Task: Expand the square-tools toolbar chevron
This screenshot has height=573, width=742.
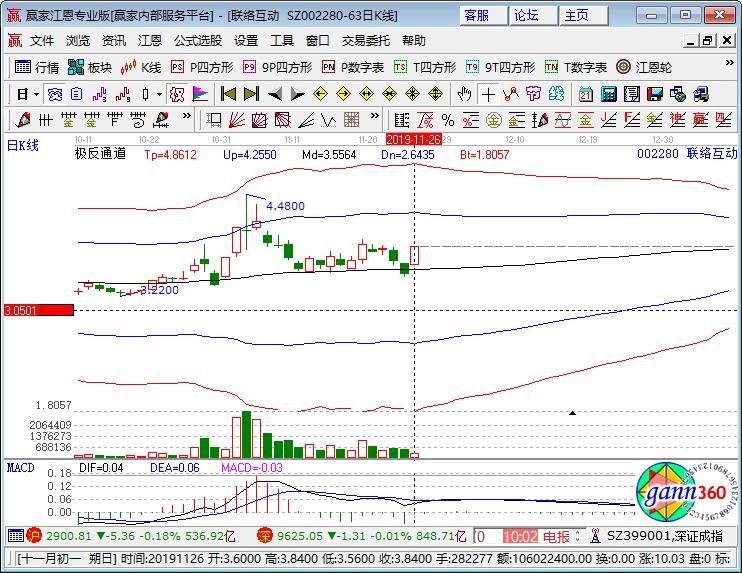Action: click(375, 115)
